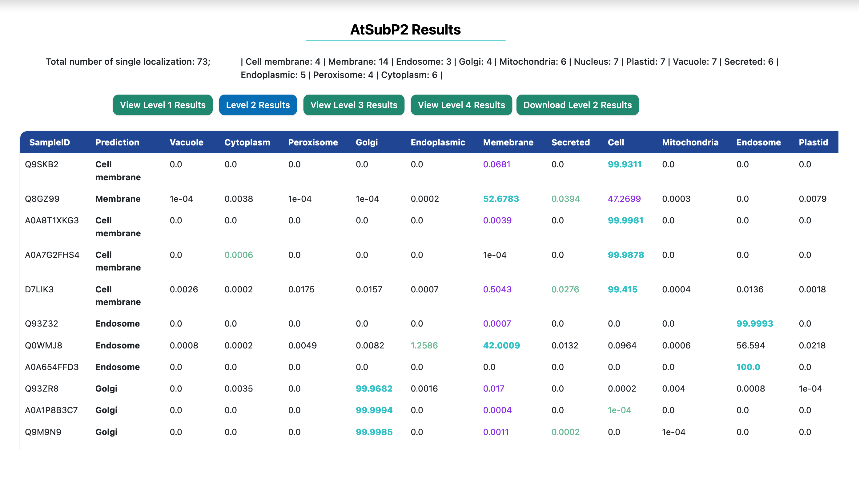
Task: Select sample ID Q9SKB2
Action: click(x=42, y=164)
